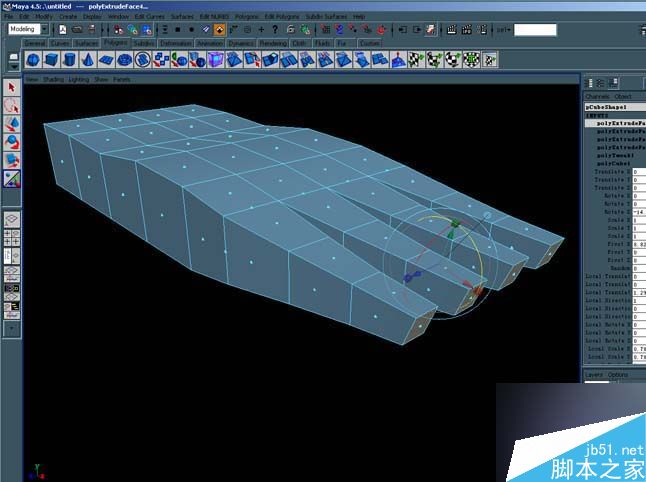Create a polygon plane from the shelf
Viewport: 646px width, 482px height.
coord(106,60)
